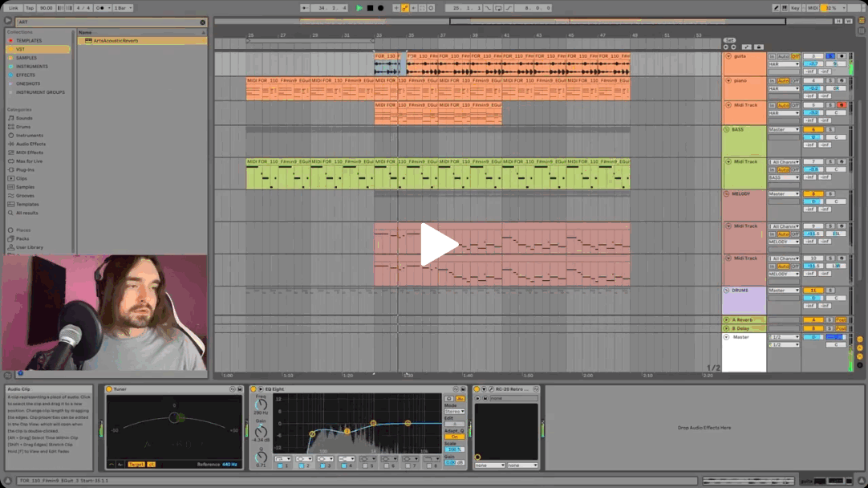868x488 pixels.
Task: Open the guita track HAR output dropdown
Action: (783, 64)
